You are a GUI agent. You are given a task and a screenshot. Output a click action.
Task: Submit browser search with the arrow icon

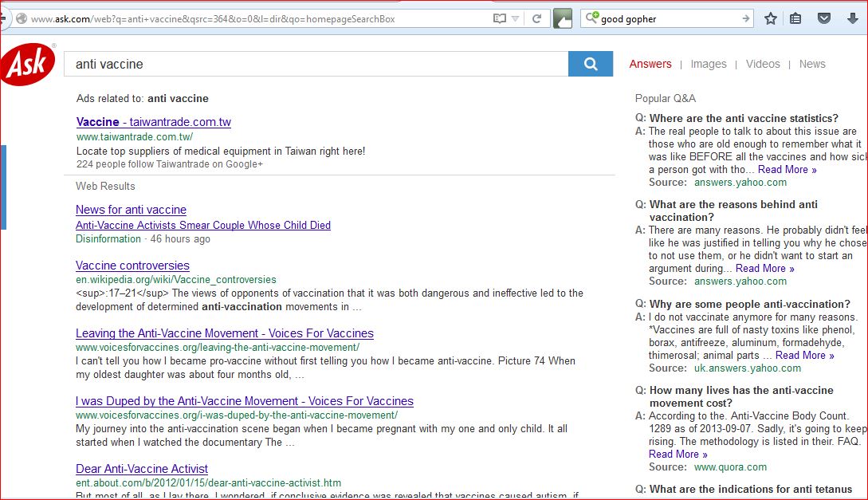(746, 19)
